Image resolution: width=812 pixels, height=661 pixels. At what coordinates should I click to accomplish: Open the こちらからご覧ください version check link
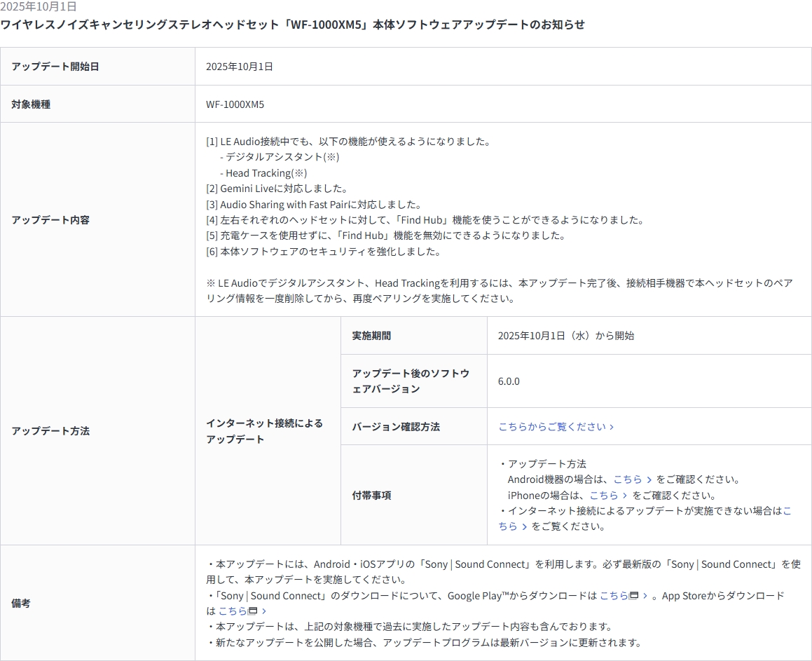pyautogui.click(x=552, y=427)
